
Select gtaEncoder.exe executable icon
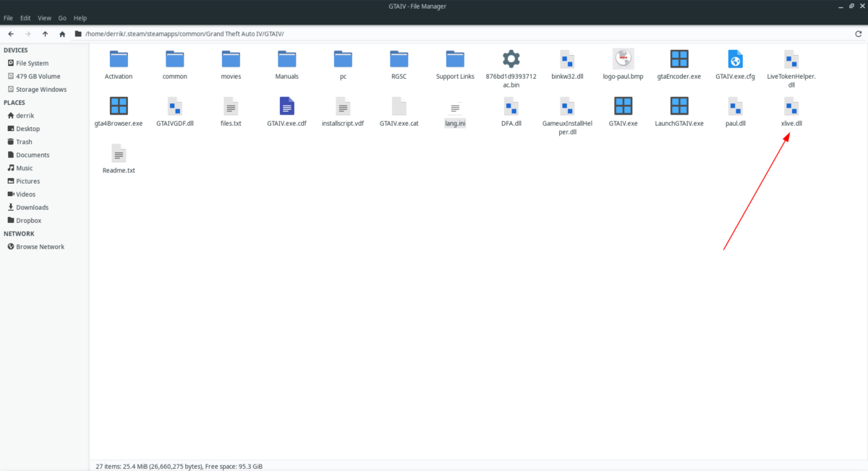click(679, 59)
